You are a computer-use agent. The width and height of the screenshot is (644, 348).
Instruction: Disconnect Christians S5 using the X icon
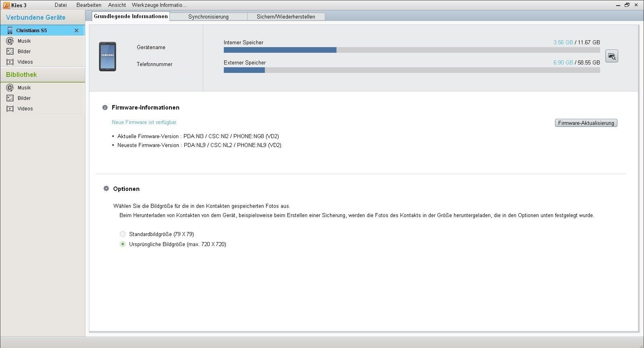(76, 31)
